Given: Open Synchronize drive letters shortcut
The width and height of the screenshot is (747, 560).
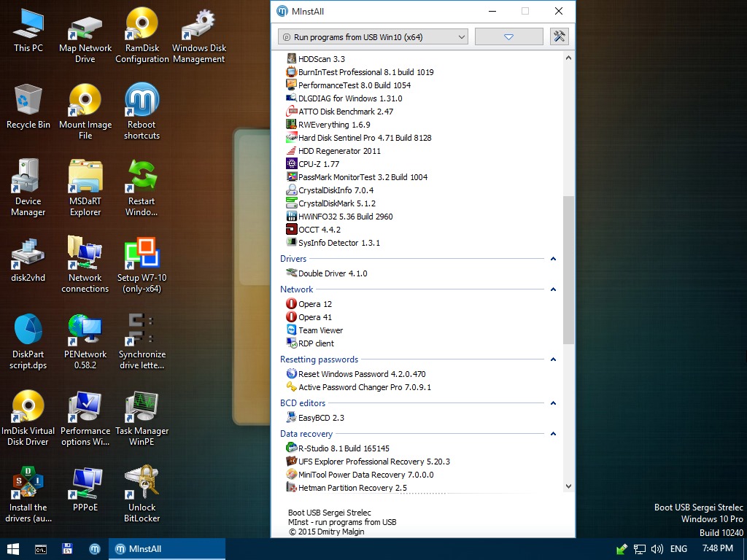Looking at the screenshot, I should (x=142, y=342).
